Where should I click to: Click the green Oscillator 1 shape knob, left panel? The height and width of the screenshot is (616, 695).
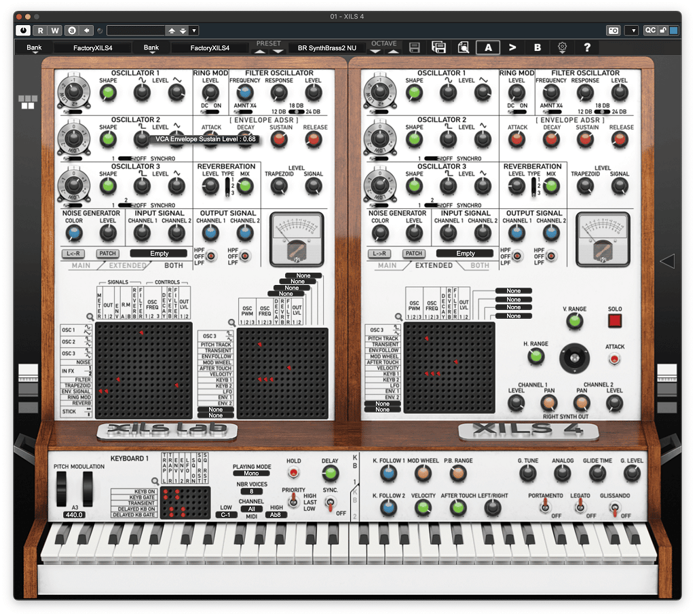point(108,93)
